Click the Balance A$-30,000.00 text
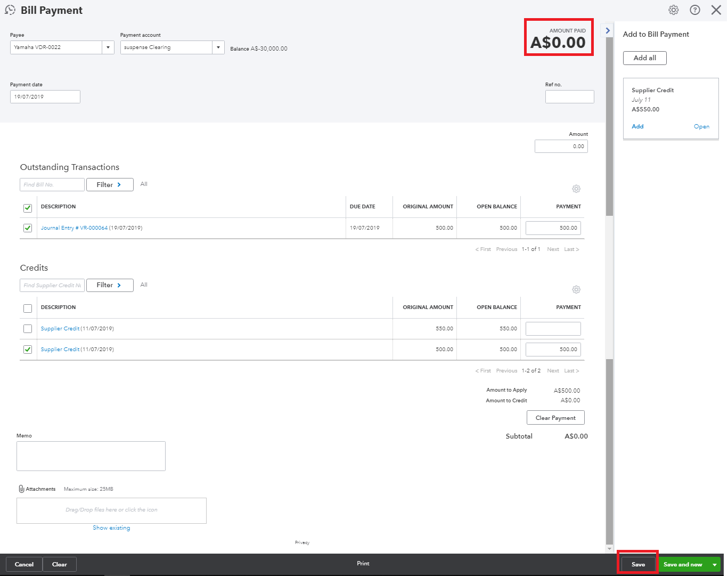728x576 pixels. point(259,48)
